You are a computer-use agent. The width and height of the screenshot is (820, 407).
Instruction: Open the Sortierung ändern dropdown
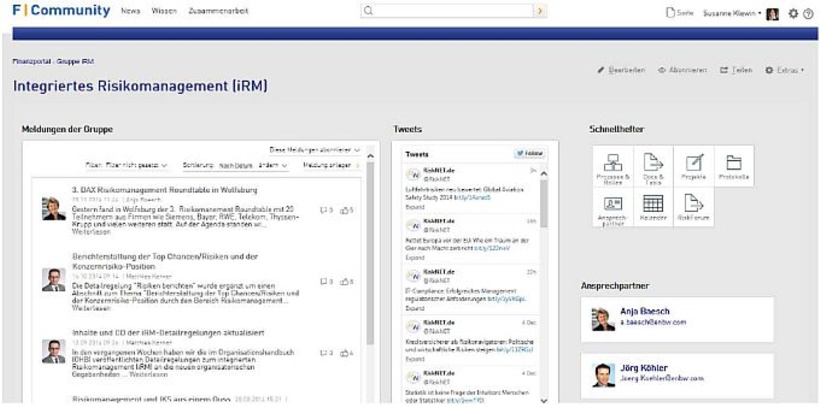point(272,165)
